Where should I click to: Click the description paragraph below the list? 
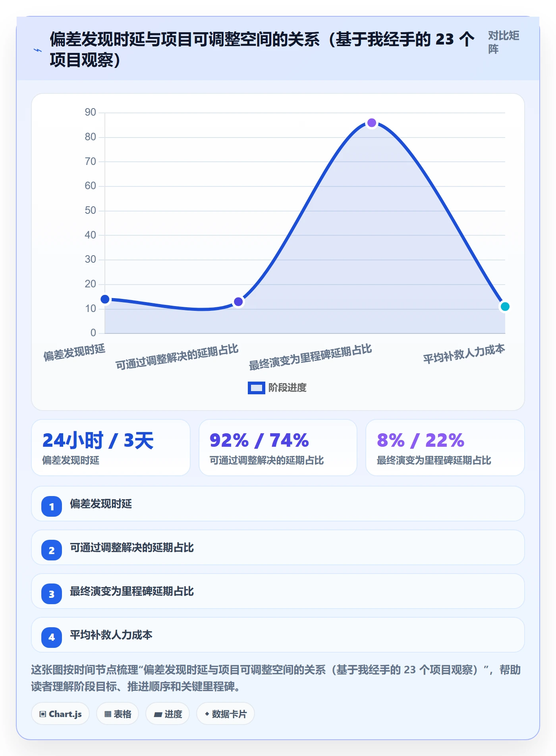pos(276,678)
